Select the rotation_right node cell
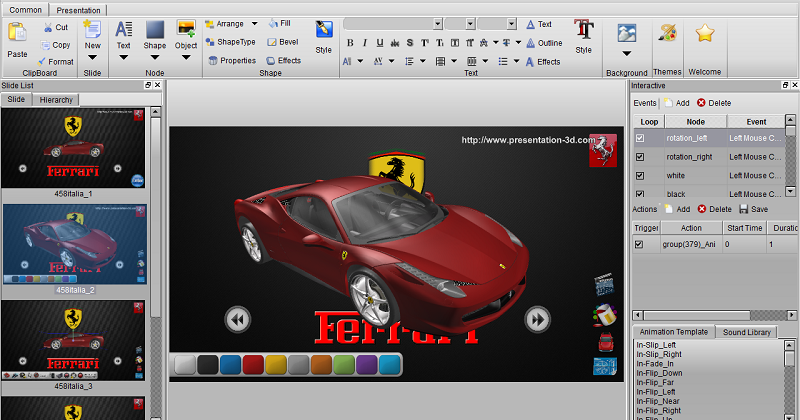 [x=695, y=157]
